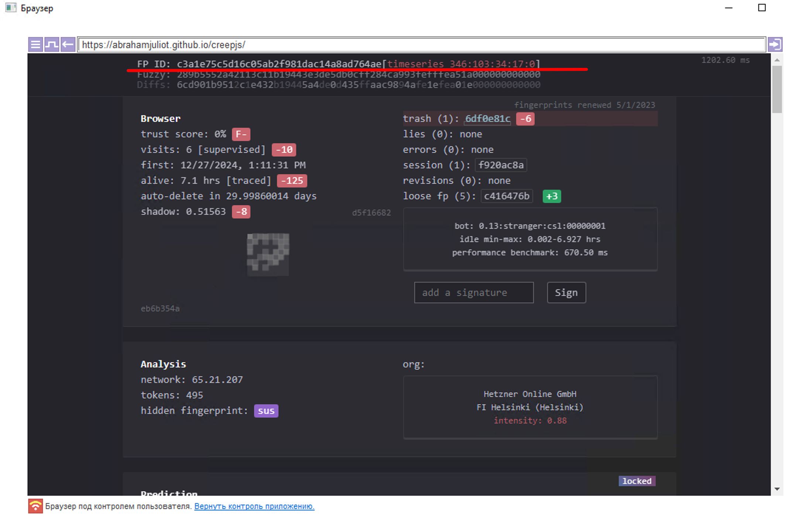Open the trash hash 6df0e81c link
Image resolution: width=792 pixels, height=532 pixels.
click(x=487, y=119)
